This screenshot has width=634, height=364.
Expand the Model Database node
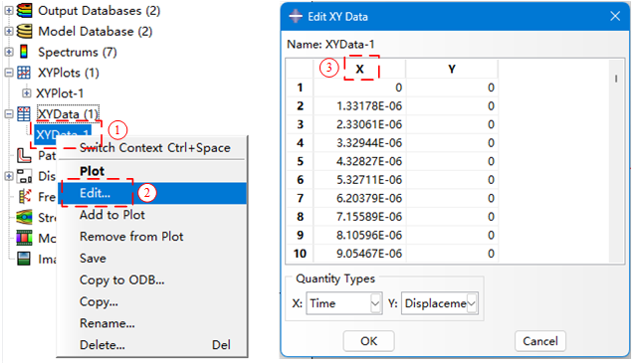[9, 32]
